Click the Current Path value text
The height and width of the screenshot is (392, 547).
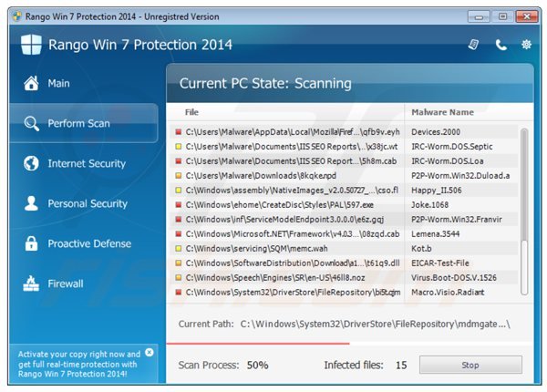(375, 324)
